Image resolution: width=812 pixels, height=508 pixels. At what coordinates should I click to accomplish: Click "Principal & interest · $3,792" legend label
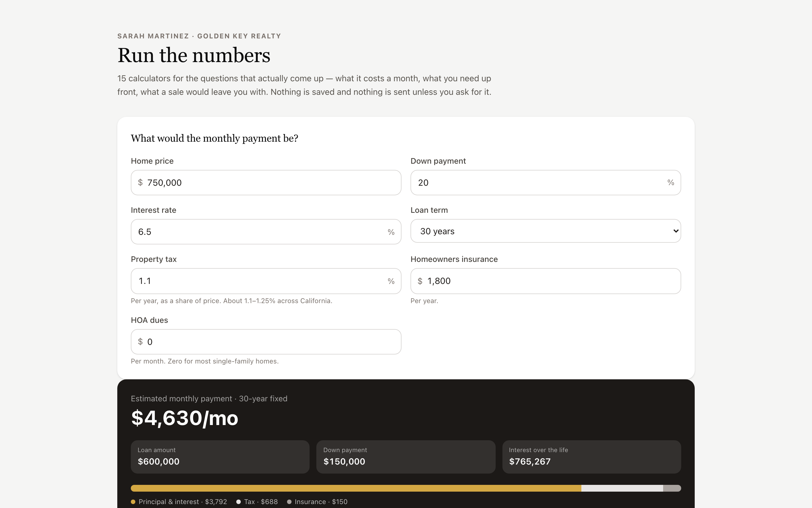pyautogui.click(x=183, y=502)
